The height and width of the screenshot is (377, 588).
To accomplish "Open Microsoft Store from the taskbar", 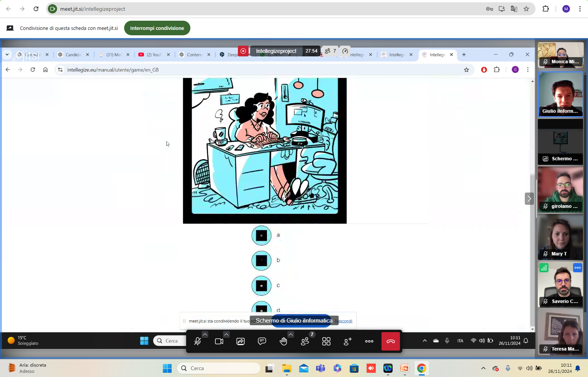I will point(354,368).
